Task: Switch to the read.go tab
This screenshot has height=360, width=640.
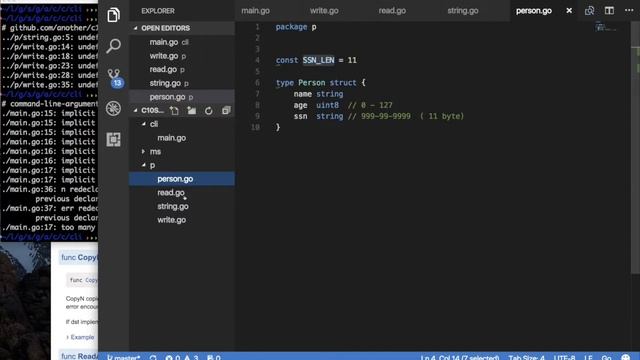Action: tap(392, 11)
